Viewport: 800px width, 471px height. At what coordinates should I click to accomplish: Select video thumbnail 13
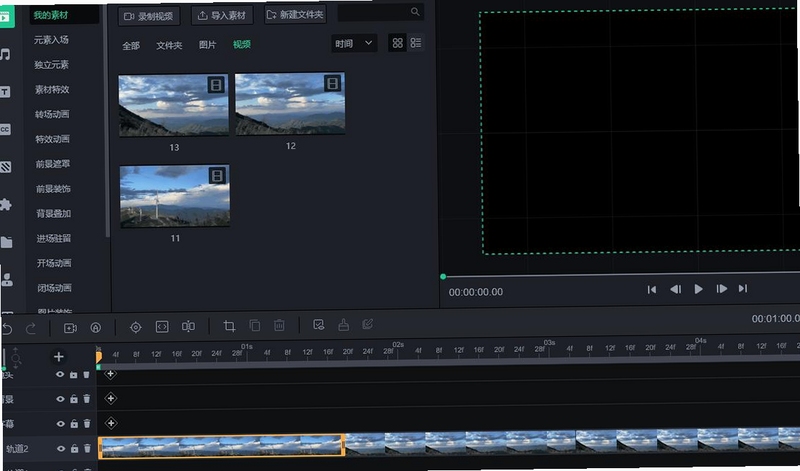(x=173, y=105)
